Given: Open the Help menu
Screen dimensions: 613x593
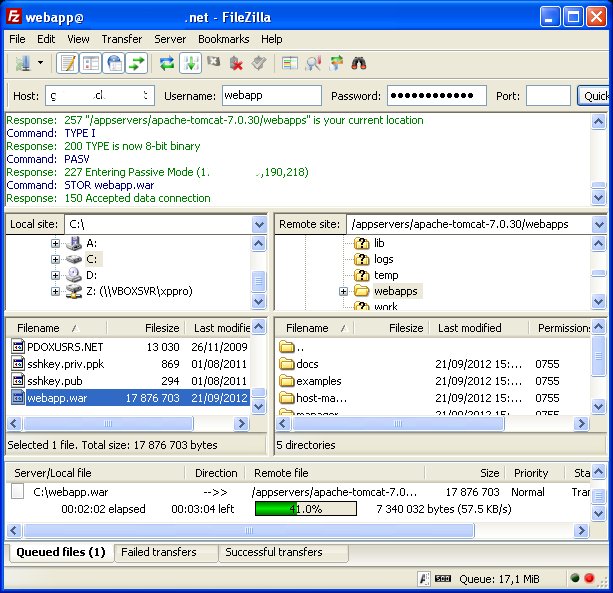Looking at the screenshot, I should coord(272,39).
